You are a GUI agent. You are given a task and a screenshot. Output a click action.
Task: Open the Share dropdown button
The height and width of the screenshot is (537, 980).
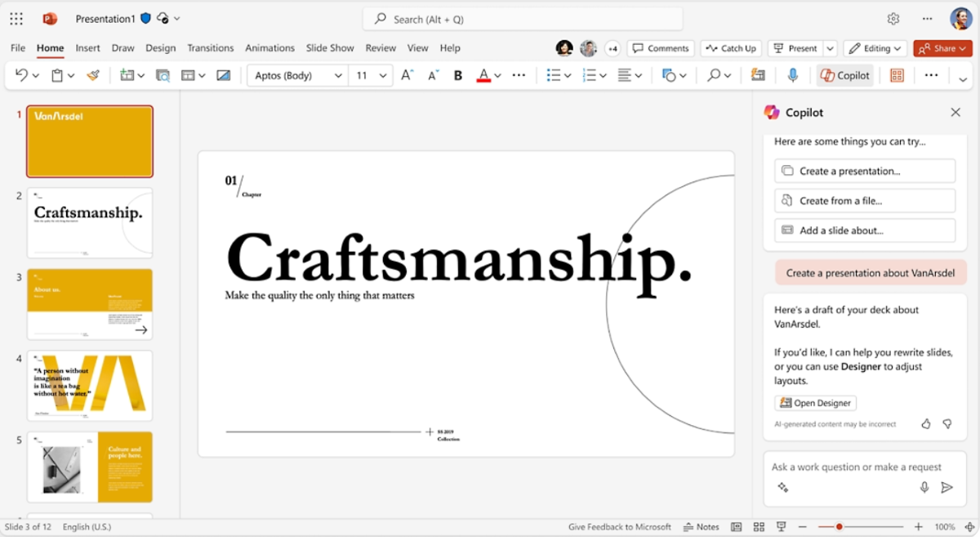click(x=942, y=48)
